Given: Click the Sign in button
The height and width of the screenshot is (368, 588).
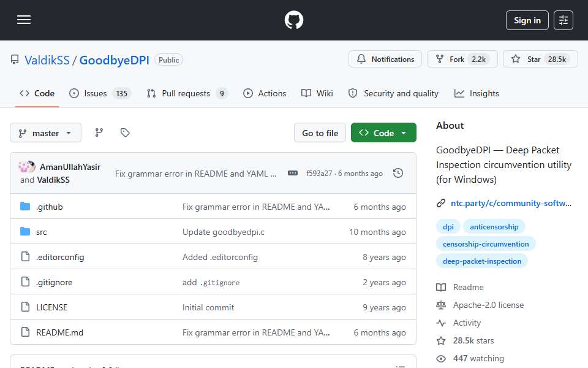Looking at the screenshot, I should [x=527, y=20].
